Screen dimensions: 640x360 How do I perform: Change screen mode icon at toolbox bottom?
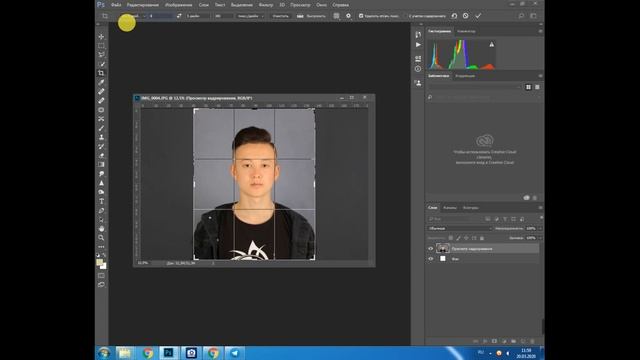pyautogui.click(x=101, y=284)
